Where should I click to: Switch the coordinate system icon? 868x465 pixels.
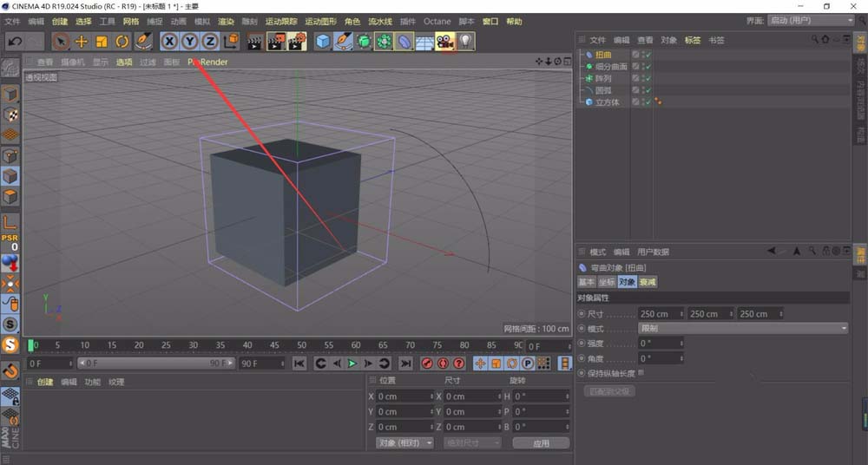[231, 41]
